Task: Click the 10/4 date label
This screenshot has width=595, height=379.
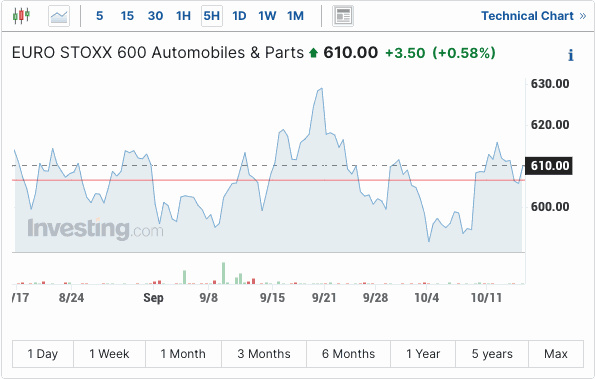Action: [427, 298]
